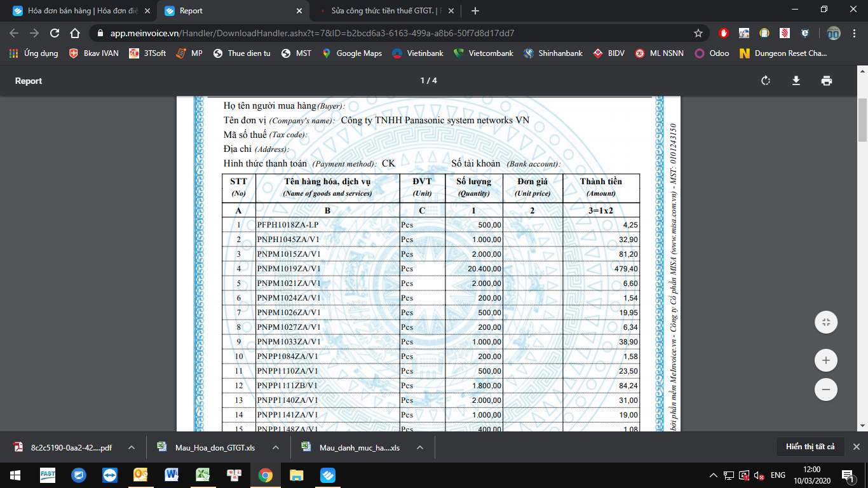Open the Vietcombank bookmark
The width and height of the screenshot is (868, 488).
click(x=484, y=53)
